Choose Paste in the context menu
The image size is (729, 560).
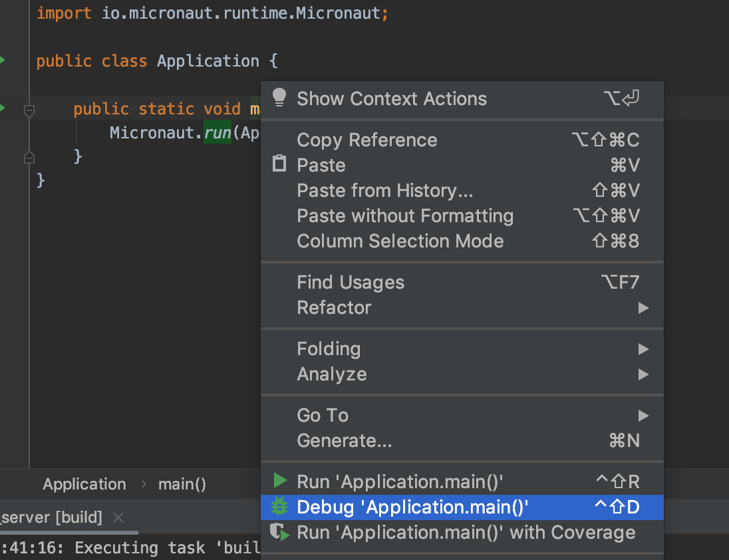[x=462, y=165]
